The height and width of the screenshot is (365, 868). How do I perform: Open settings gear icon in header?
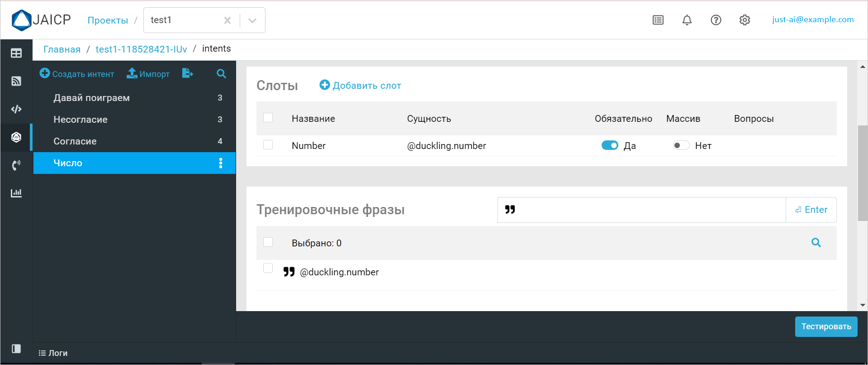tap(745, 20)
